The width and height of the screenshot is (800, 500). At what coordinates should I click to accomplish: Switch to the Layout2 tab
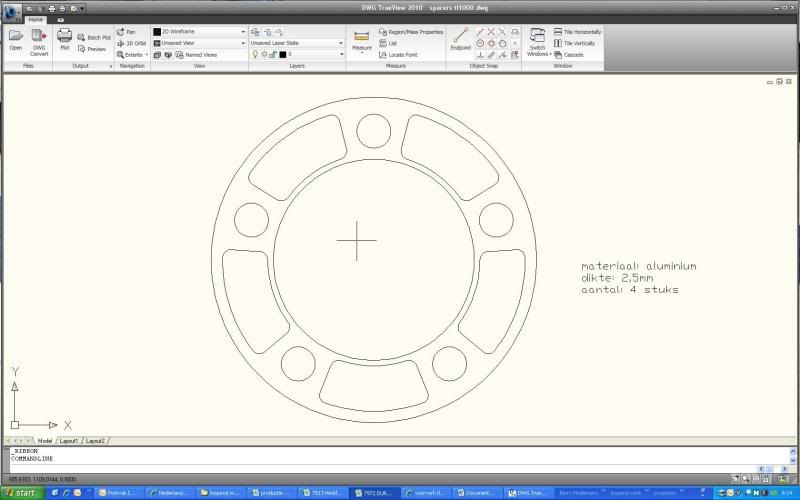(95, 441)
